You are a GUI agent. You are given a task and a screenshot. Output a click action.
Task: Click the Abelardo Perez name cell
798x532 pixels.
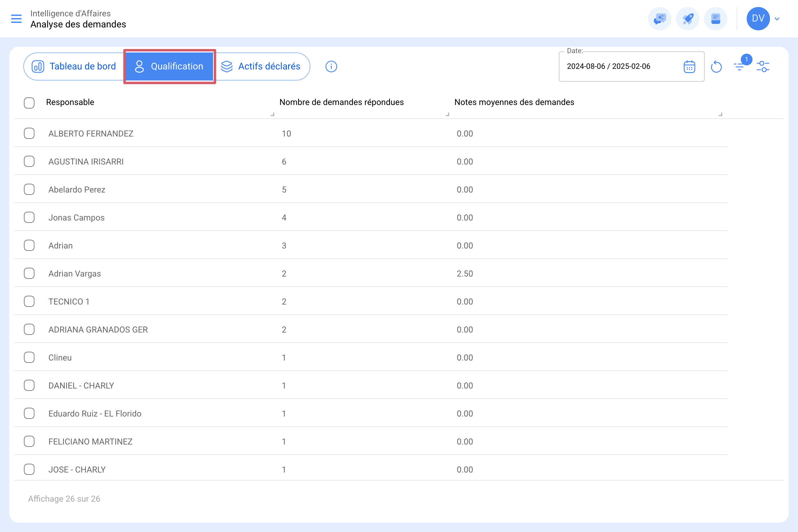[77, 190]
